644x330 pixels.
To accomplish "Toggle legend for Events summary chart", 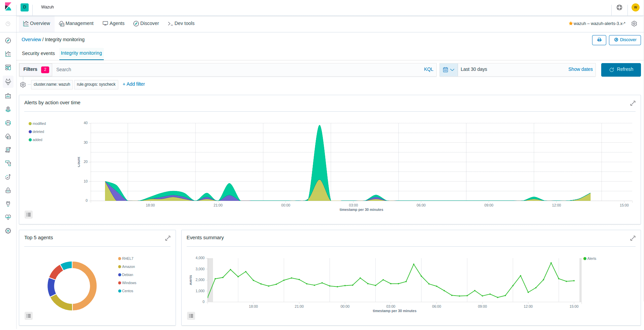I will click(x=191, y=316).
